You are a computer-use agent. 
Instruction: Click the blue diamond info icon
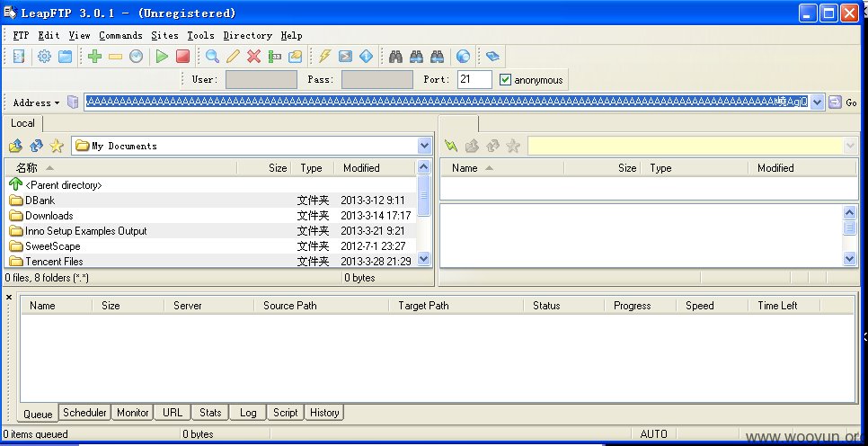(366, 56)
